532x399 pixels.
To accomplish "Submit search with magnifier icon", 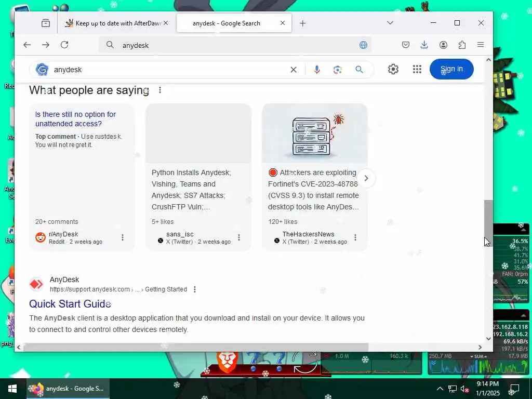I will point(360,70).
